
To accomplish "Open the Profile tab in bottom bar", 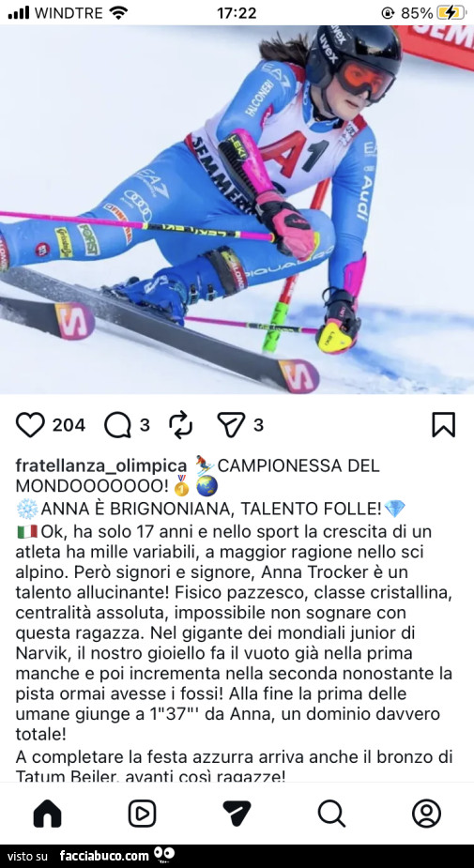I will [x=426, y=814].
